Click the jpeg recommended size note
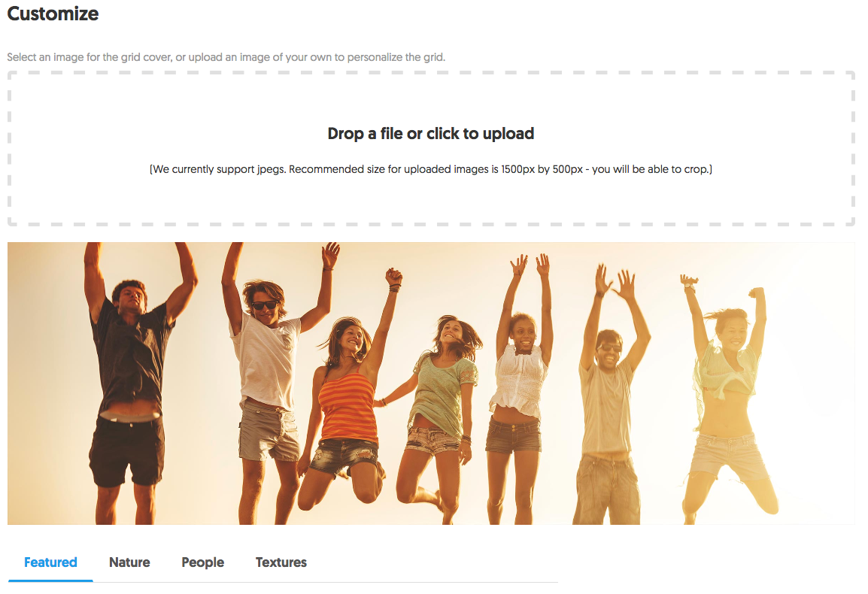Image resolution: width=868 pixels, height=594 pixels. point(431,169)
